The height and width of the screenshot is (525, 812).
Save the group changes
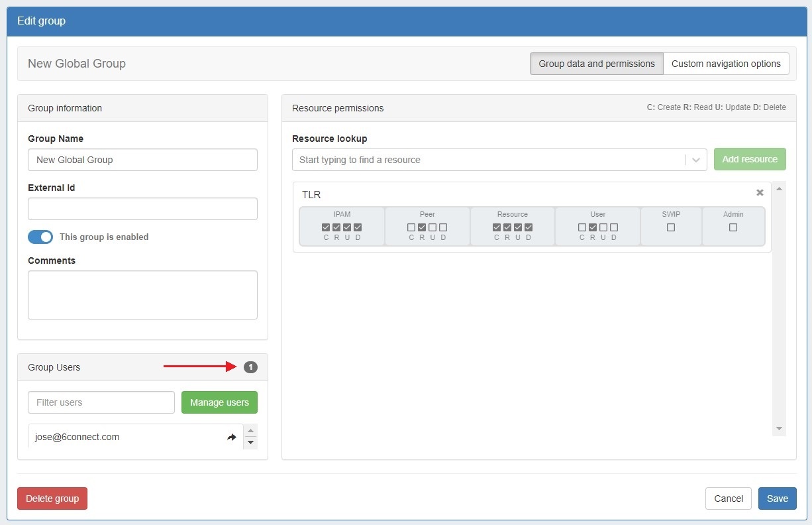[x=777, y=498]
